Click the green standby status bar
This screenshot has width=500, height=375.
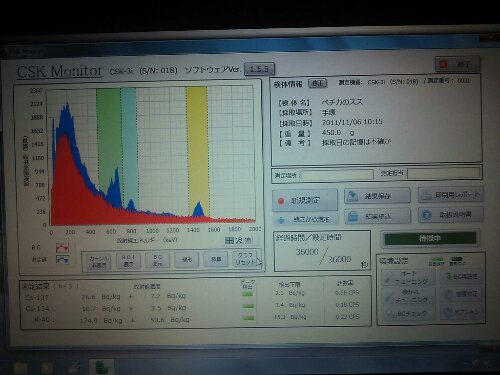point(430,238)
